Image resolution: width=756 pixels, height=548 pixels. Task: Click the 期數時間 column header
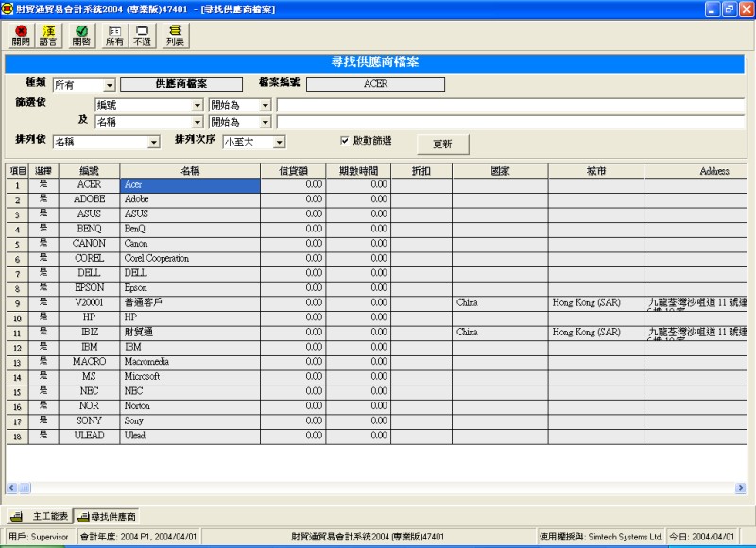coord(358,171)
